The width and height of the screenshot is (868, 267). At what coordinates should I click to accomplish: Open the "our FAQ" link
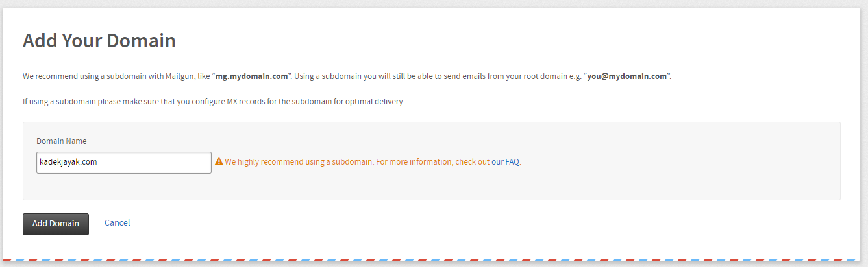coord(506,162)
